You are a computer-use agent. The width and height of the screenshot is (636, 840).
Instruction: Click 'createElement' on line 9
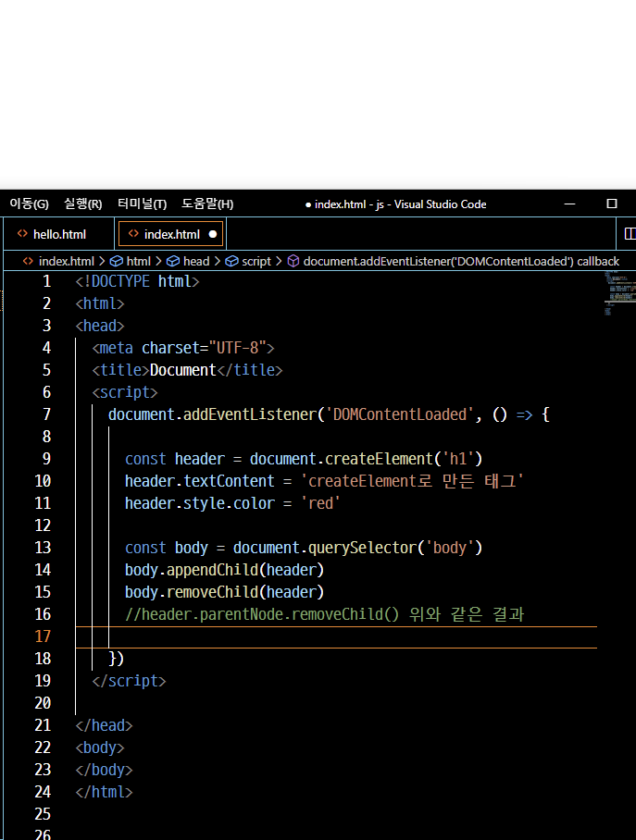coord(379,459)
